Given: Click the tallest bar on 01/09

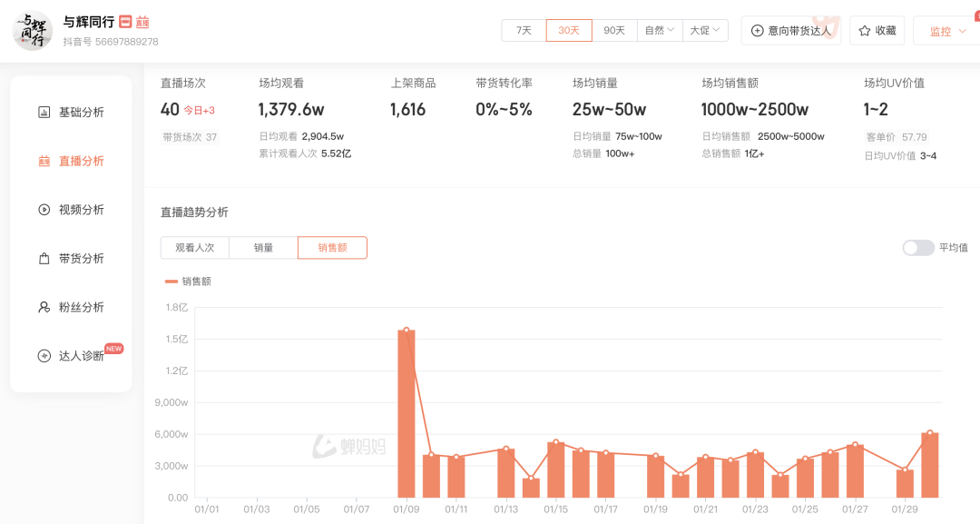Looking at the screenshot, I should [406, 414].
